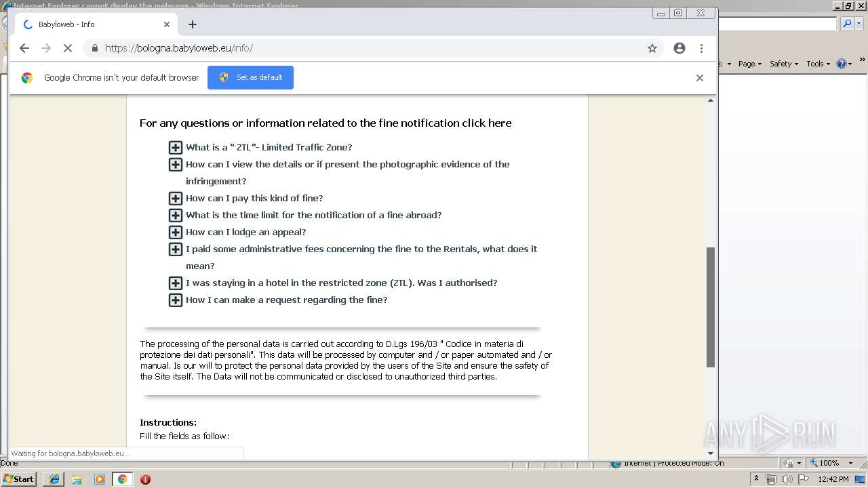Click the 'For any questions or information' heading
This screenshot has height=488, width=868.
point(325,123)
